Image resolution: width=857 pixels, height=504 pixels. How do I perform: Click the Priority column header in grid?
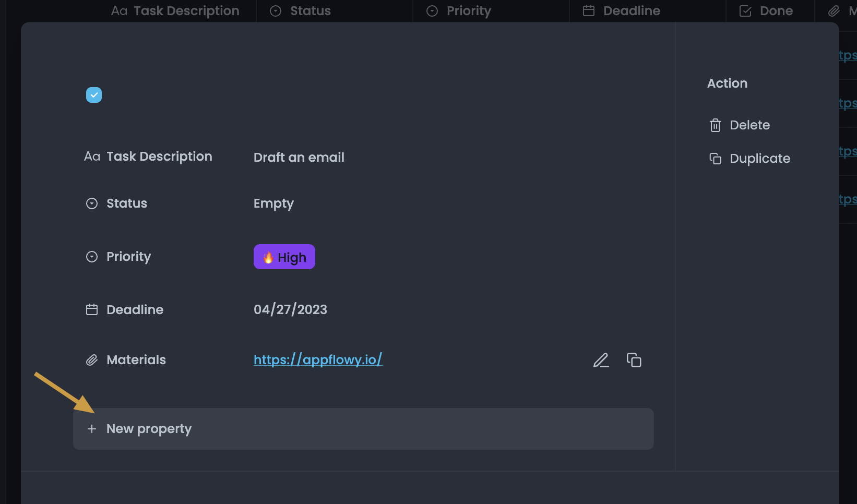459,11
